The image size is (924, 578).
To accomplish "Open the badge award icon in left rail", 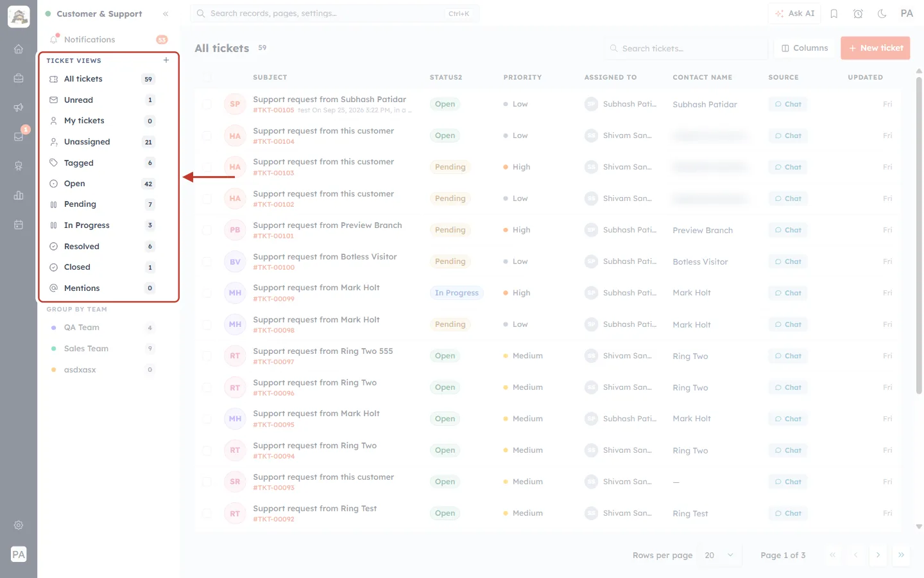I will pyautogui.click(x=19, y=166).
